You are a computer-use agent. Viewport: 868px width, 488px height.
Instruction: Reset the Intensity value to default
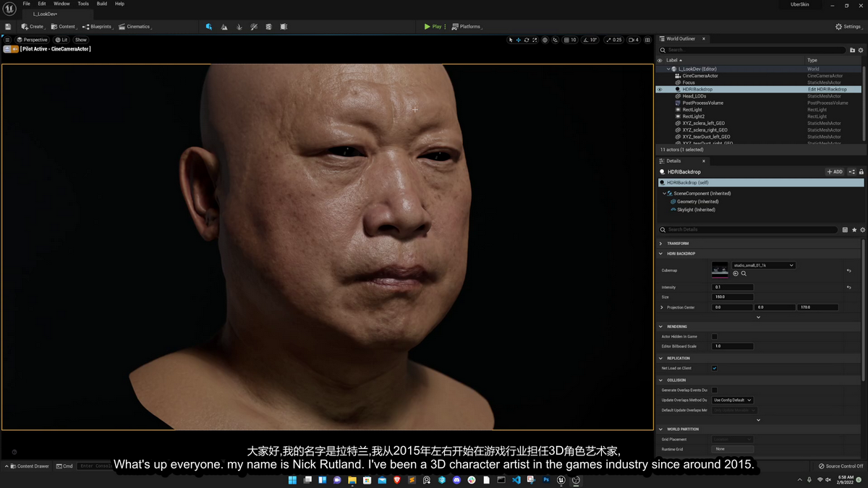click(848, 287)
